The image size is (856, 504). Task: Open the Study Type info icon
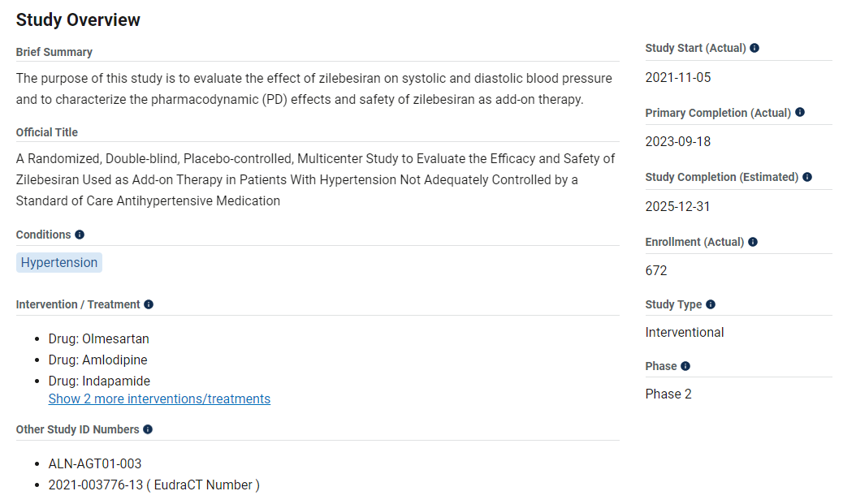pos(711,304)
